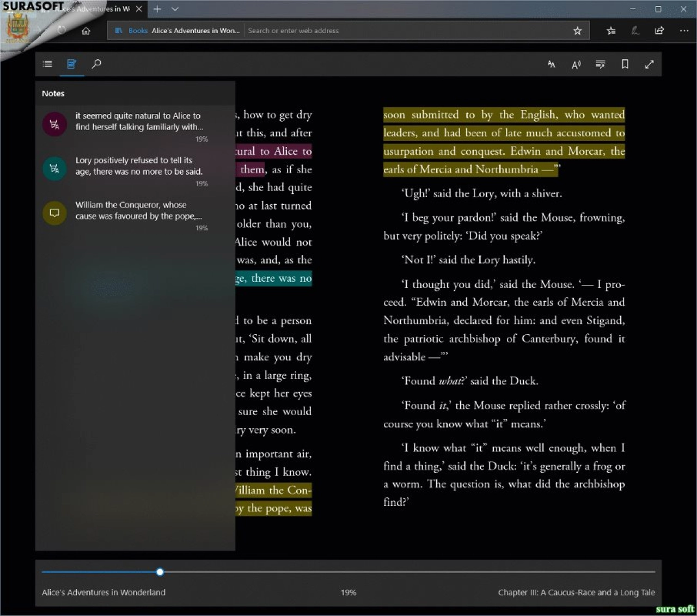This screenshot has width=697, height=616.
Task: Open a new tab with plus button
Action: pyautogui.click(x=157, y=9)
